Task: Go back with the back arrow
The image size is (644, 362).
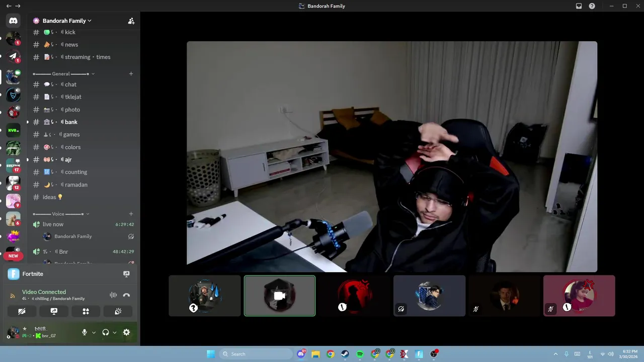Action: (x=9, y=6)
